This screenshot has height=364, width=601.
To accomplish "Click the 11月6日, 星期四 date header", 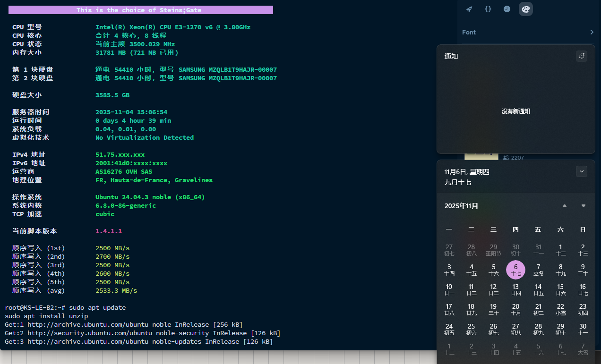I will click(x=467, y=172).
